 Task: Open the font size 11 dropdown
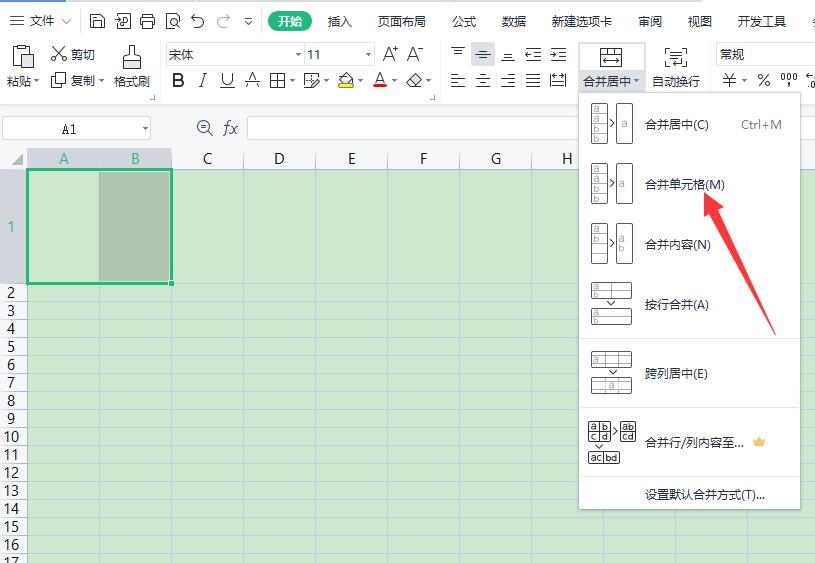point(368,54)
